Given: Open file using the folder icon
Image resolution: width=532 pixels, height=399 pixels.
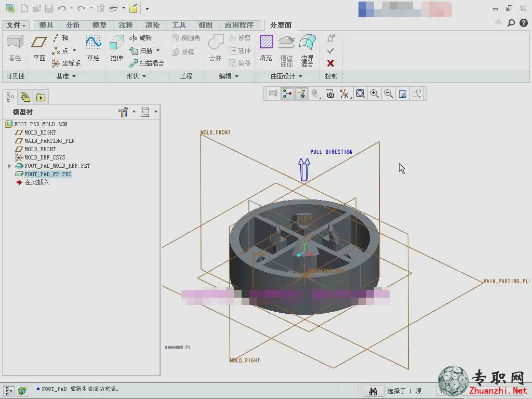Looking at the screenshot, I should pyautogui.click(x=37, y=8).
